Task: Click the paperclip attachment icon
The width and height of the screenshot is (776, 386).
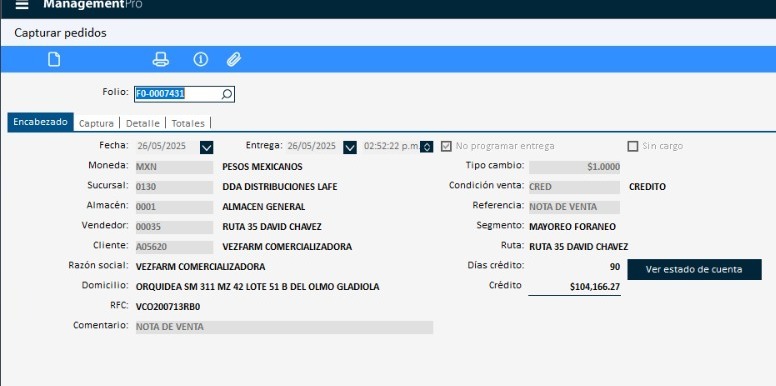Action: click(x=234, y=59)
